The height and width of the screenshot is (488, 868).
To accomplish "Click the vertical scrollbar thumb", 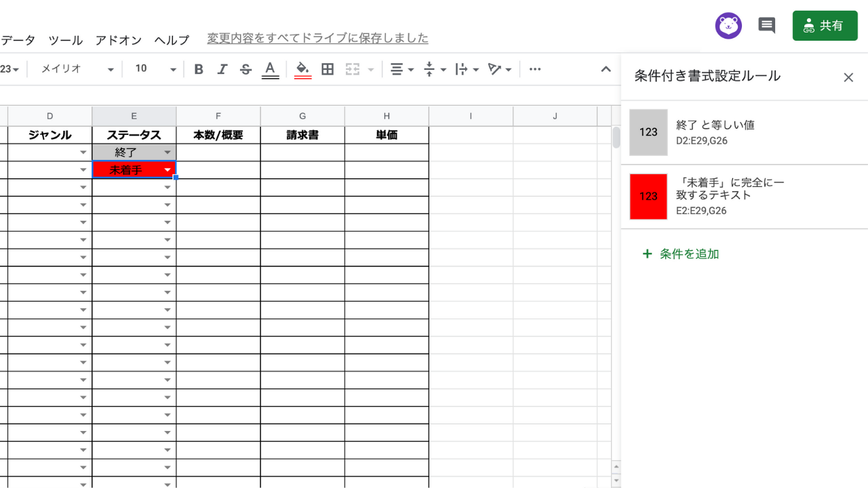I will point(616,138).
